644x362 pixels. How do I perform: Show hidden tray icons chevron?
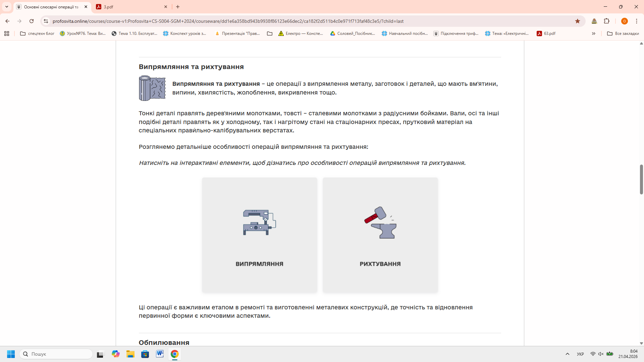tap(568, 354)
